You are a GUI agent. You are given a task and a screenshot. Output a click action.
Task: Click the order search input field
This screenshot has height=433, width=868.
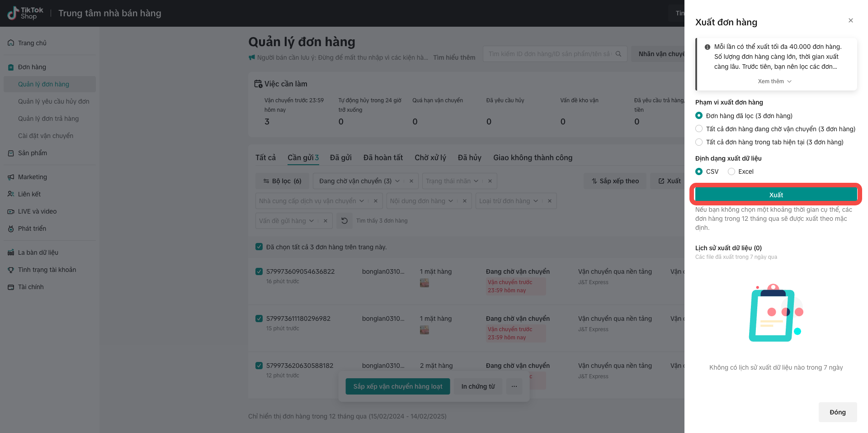point(549,54)
